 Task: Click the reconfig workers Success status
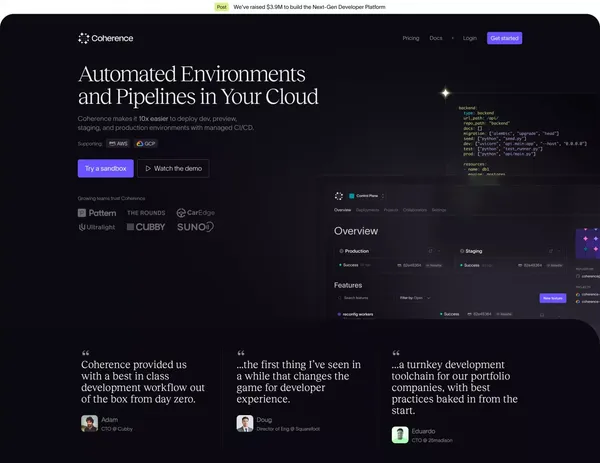pyautogui.click(x=449, y=314)
